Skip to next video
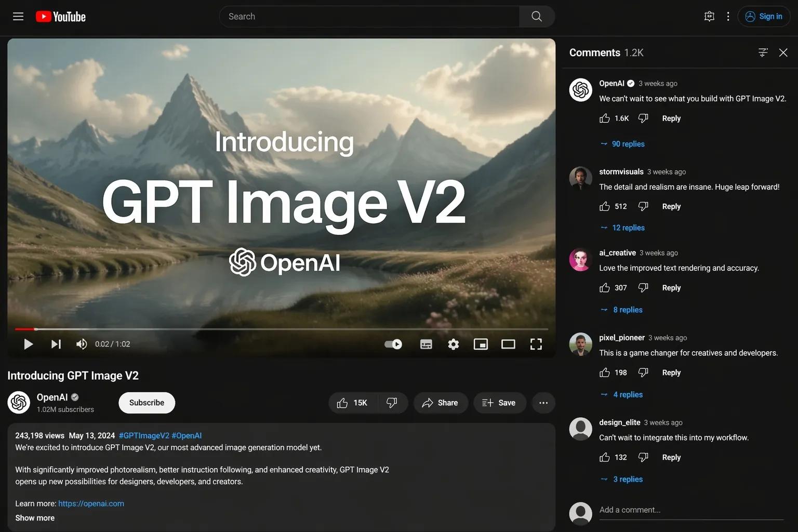Viewport: 798px width, 532px height. click(x=56, y=344)
